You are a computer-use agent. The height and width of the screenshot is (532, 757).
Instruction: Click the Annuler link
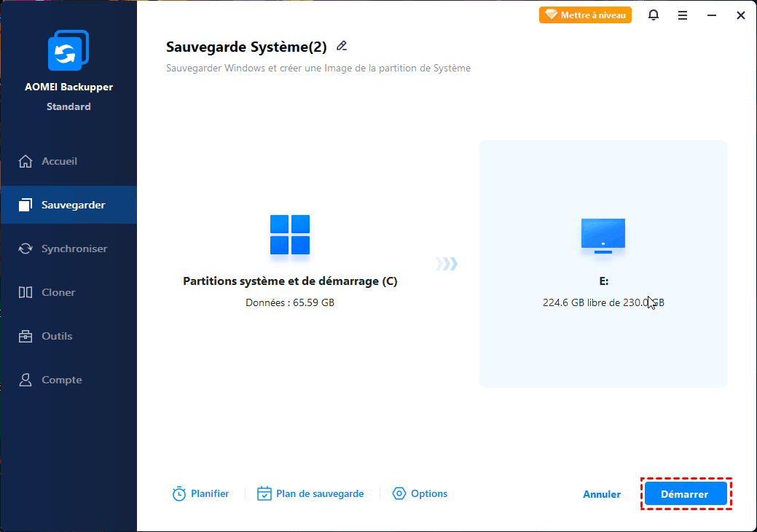pos(602,494)
